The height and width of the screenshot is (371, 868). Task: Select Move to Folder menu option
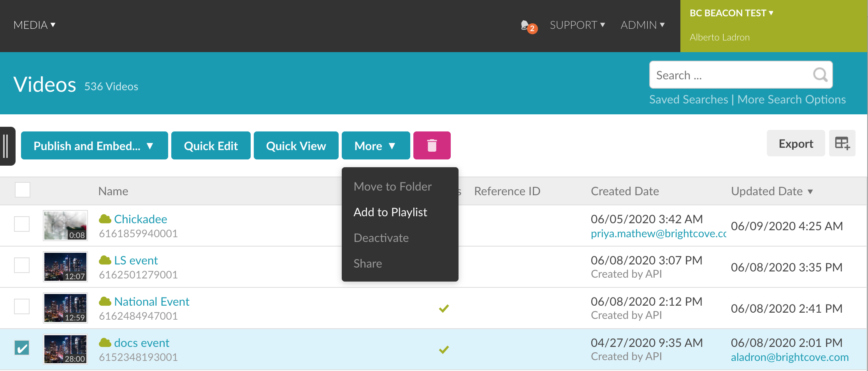tap(392, 187)
